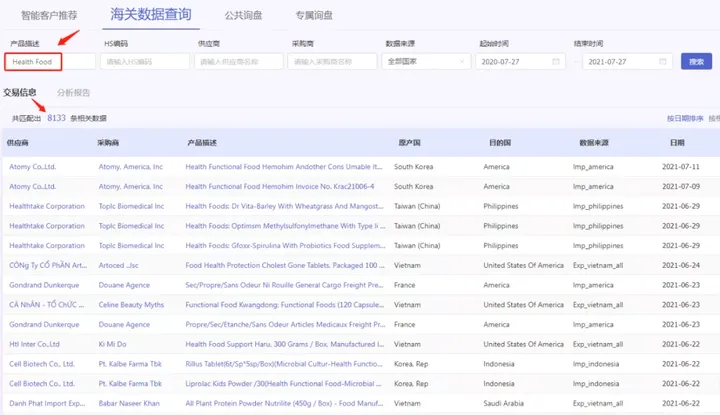Open supplier Htl Inter Co.,Ltd link
This screenshot has width=720, height=415.
(x=34, y=344)
